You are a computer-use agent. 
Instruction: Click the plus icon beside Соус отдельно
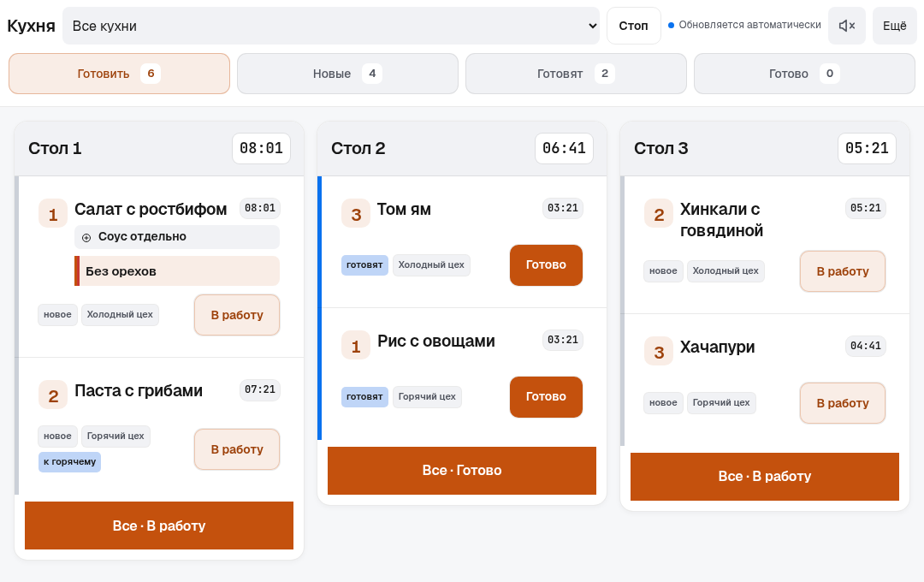tap(86, 238)
